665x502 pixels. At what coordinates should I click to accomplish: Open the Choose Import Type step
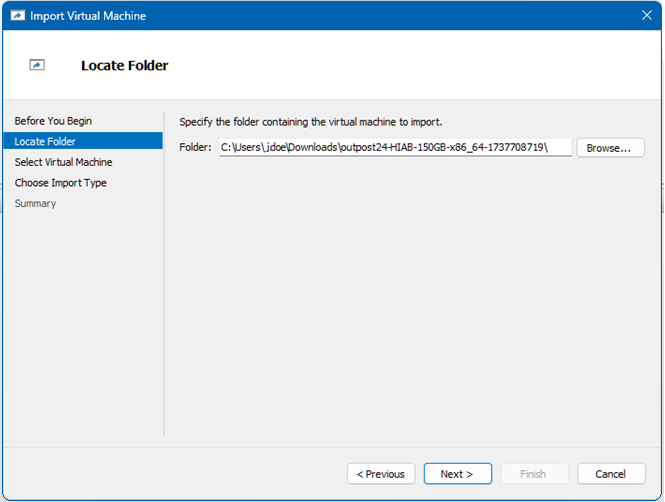pyautogui.click(x=60, y=183)
